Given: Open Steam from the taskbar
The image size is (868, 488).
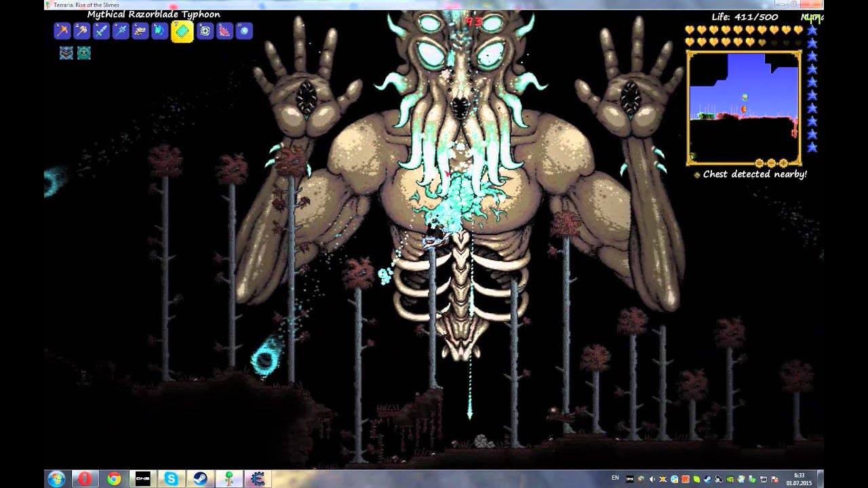Looking at the screenshot, I should pos(200,479).
